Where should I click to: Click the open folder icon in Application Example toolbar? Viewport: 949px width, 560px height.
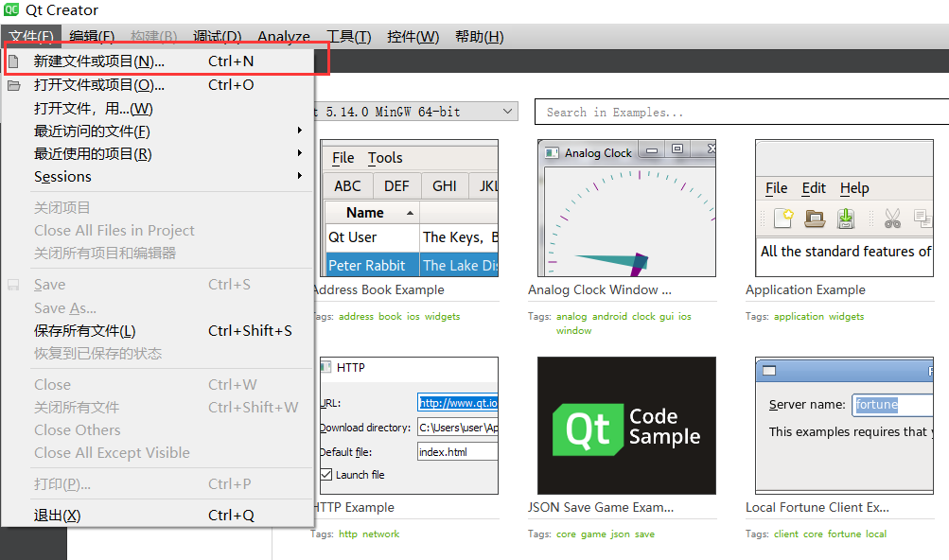pos(814,219)
